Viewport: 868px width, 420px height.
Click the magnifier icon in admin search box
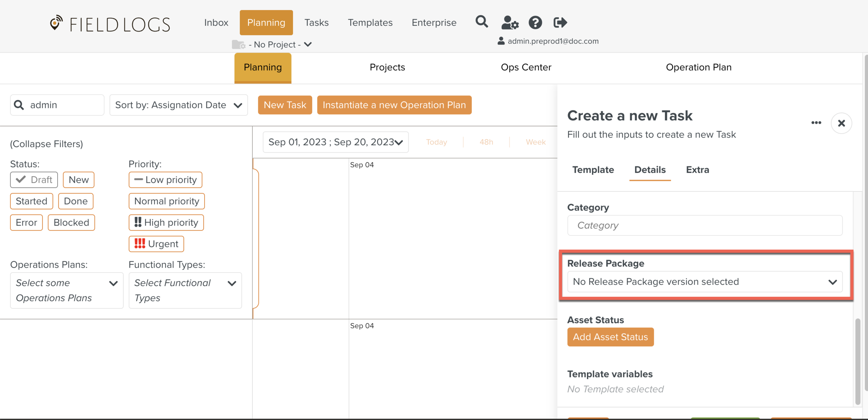coord(19,105)
